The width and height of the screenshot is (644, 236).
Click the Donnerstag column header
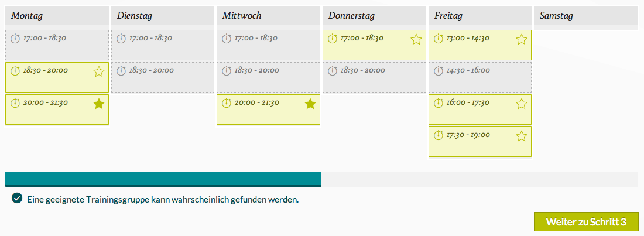374,16
